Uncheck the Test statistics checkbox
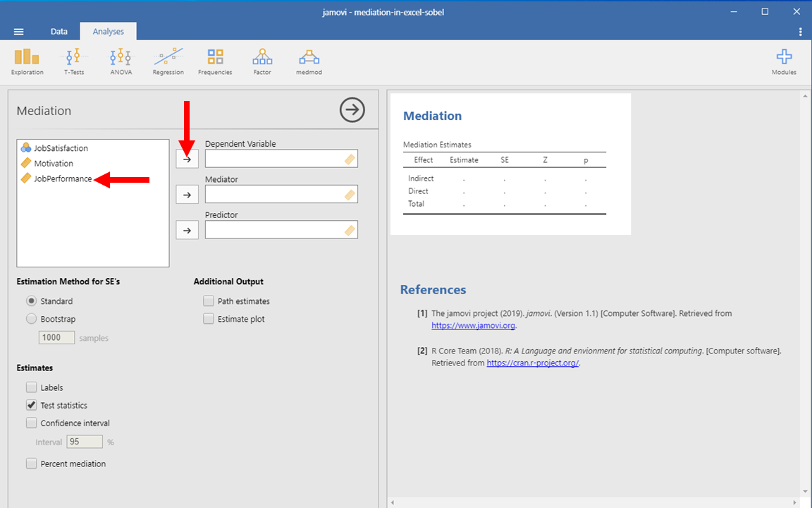The width and height of the screenshot is (812, 508). (x=32, y=406)
